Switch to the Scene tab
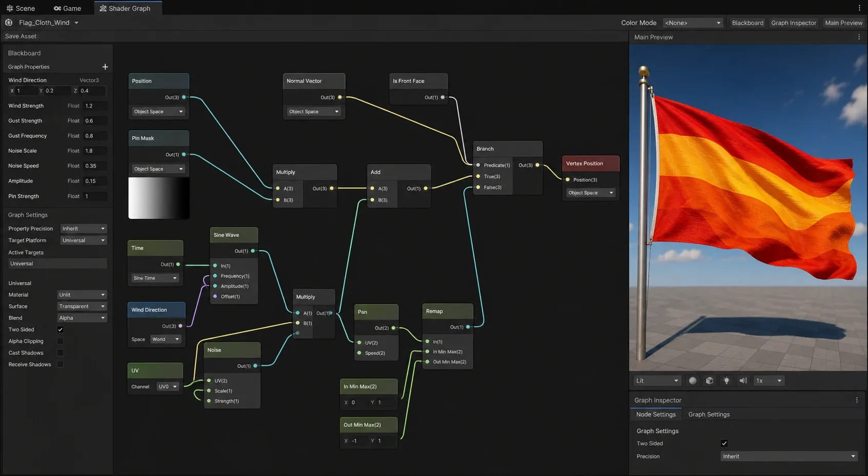The width and height of the screenshot is (868, 476). (21, 8)
